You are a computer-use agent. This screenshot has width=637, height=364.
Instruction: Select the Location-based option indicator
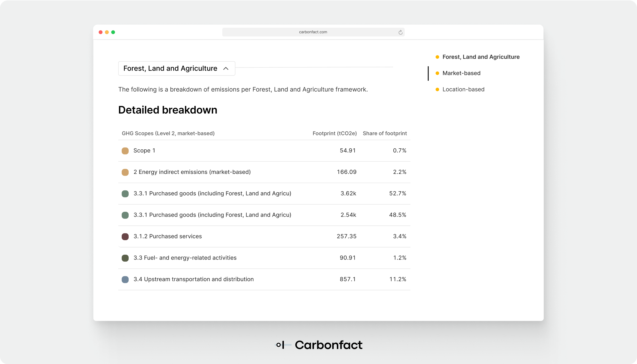tap(437, 90)
